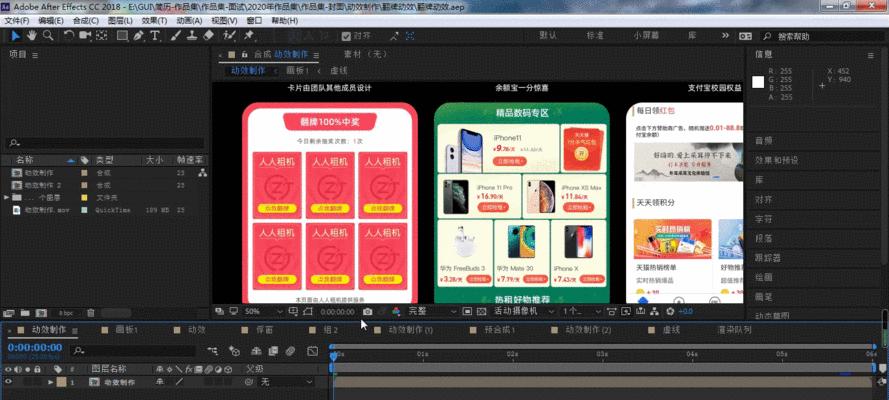Select the Type text tool

coord(155,36)
